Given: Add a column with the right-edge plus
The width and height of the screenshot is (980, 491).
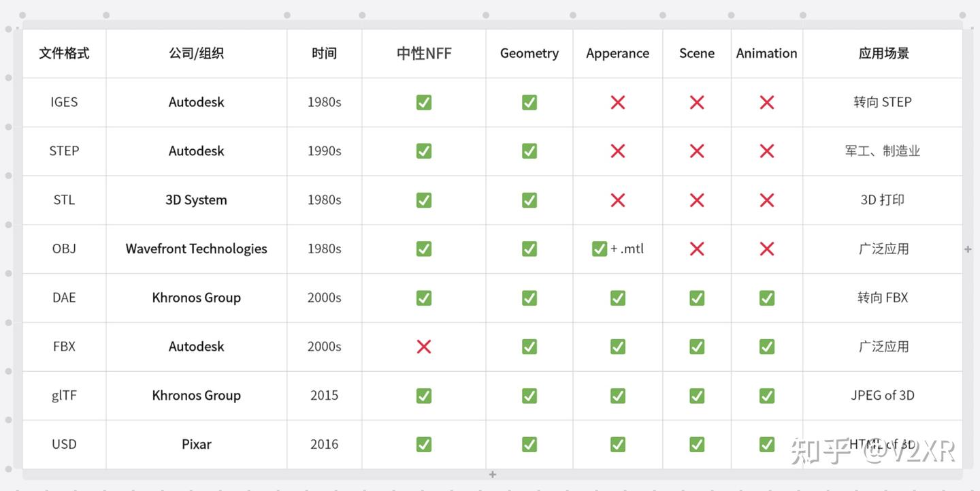Looking at the screenshot, I should tap(968, 249).
